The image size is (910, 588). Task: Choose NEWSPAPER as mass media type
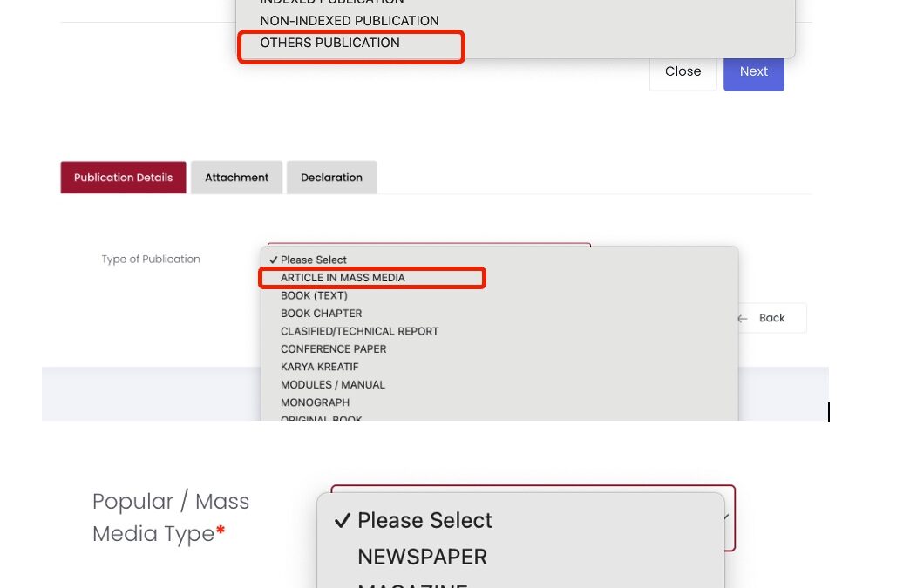click(422, 556)
